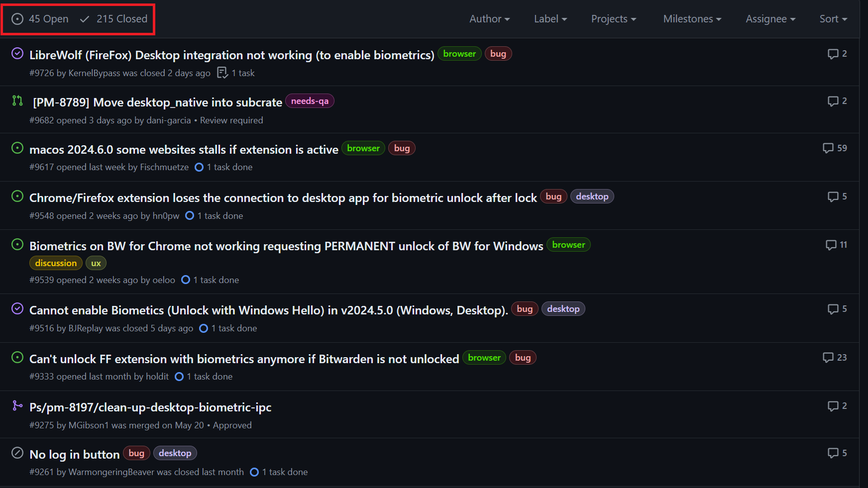Image resolution: width=868 pixels, height=488 pixels.
Task: Click the 'Approved' review status link
Action: coord(232,425)
